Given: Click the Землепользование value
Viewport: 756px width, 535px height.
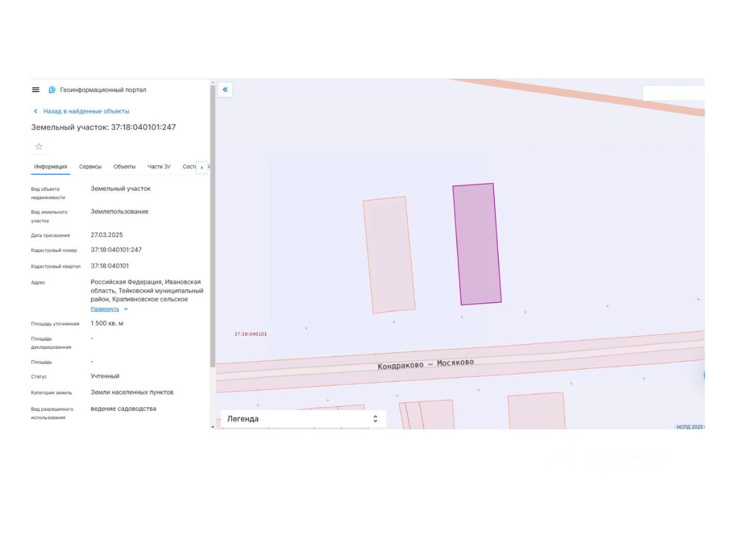Looking at the screenshot, I should click(119, 212).
